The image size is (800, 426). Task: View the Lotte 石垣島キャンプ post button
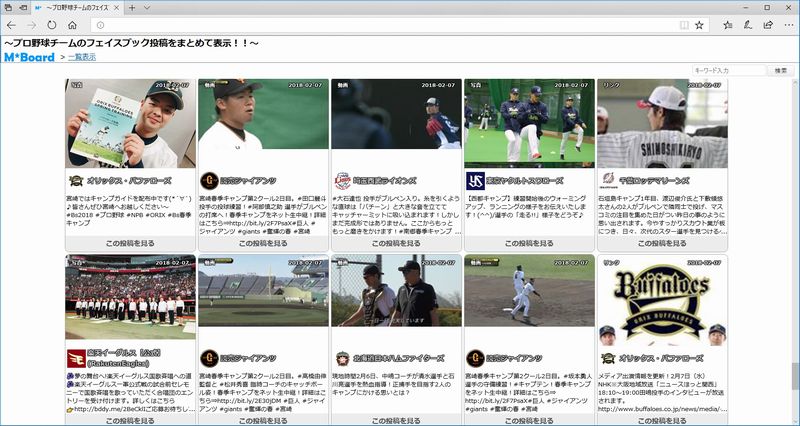(662, 243)
